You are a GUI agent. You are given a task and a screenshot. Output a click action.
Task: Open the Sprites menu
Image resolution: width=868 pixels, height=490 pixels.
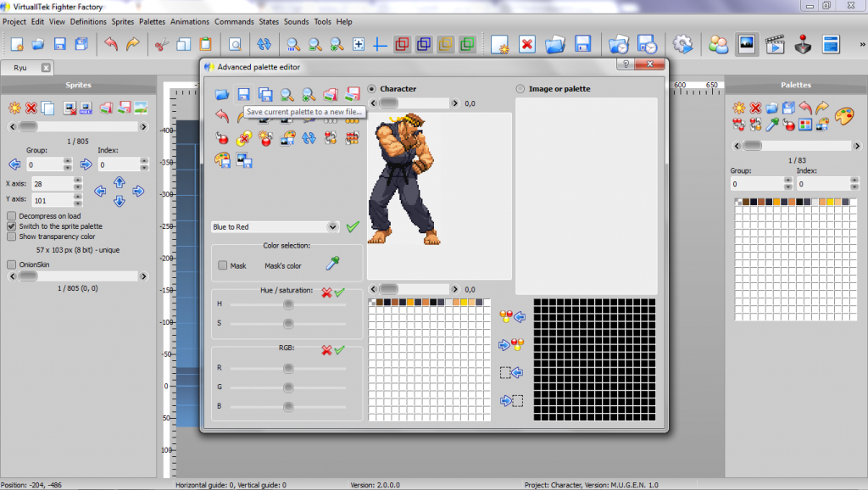pyautogui.click(x=123, y=21)
